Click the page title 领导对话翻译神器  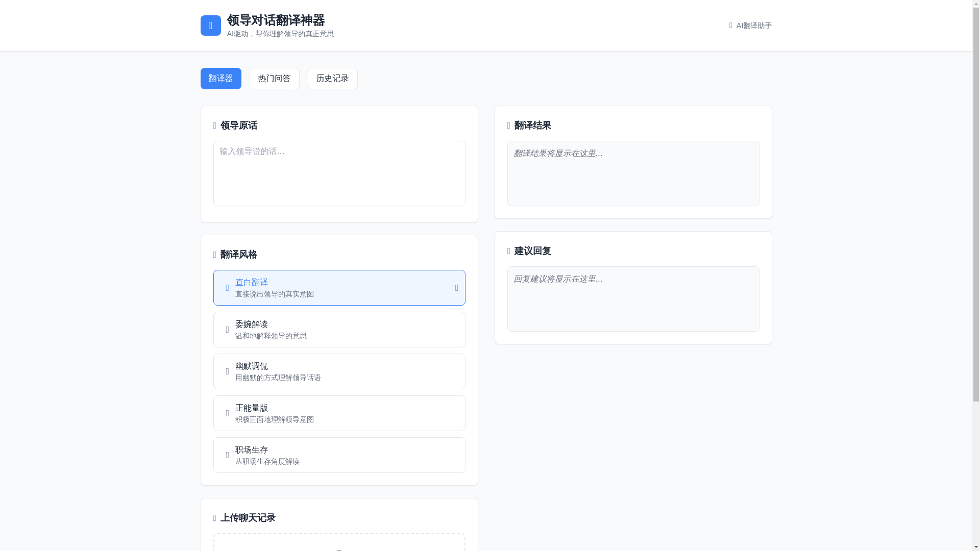(276, 20)
